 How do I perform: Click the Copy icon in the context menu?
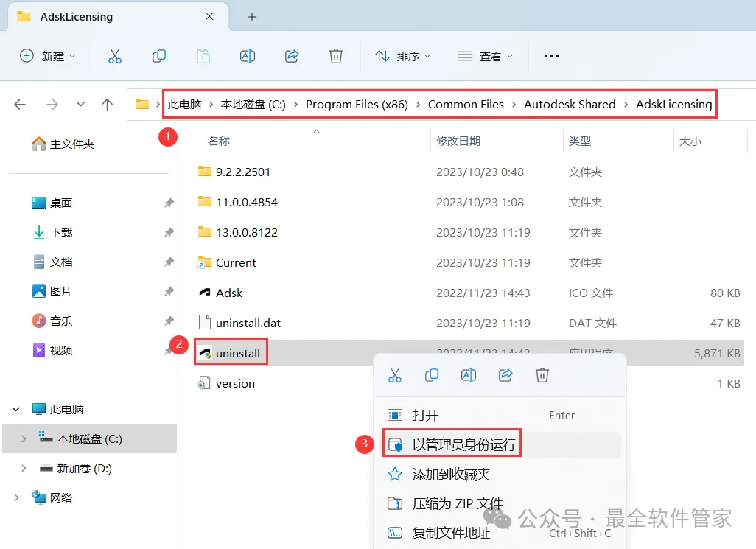pyautogui.click(x=431, y=375)
